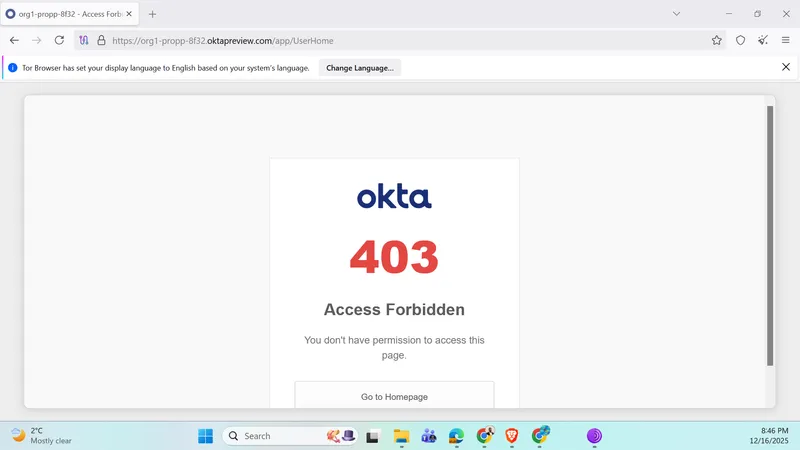The image size is (800, 450).
Task: Bookmark this page with the star icon
Action: tap(716, 40)
